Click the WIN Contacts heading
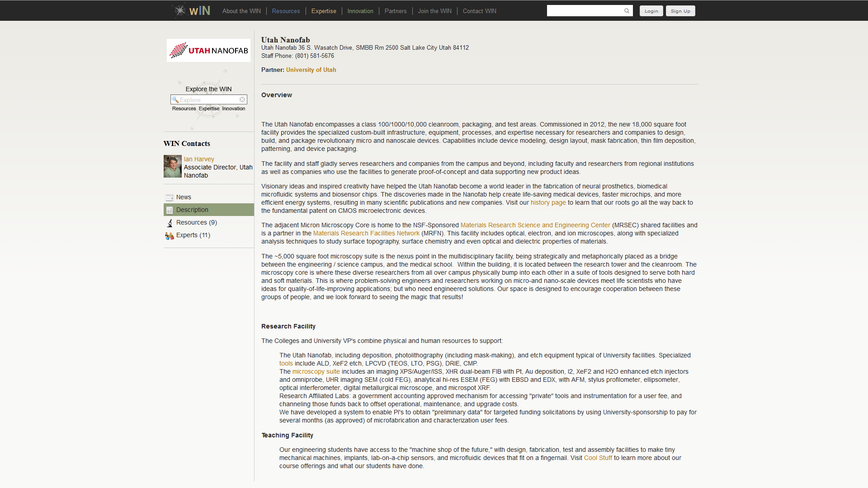The image size is (868, 488). [x=187, y=143]
